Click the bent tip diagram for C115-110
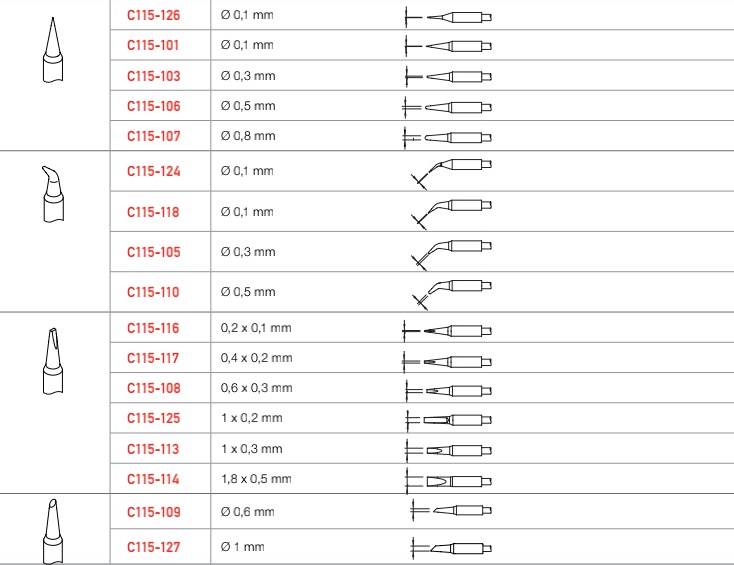Image resolution: width=734 pixels, height=565 pixels. coord(451,294)
